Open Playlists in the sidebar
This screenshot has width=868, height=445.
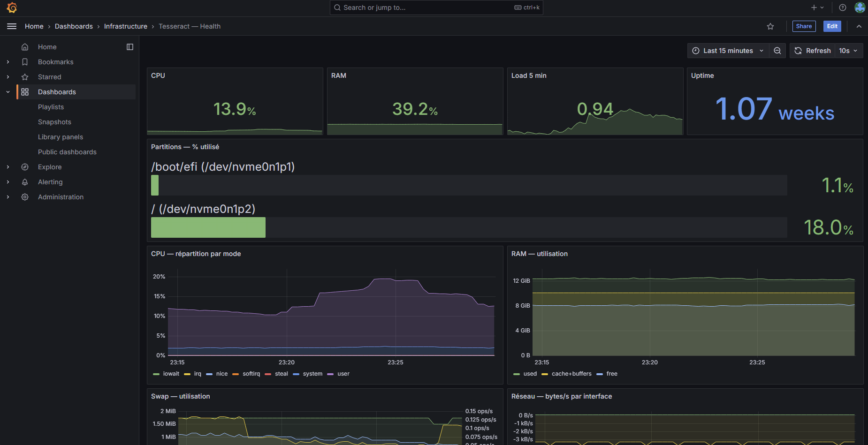[x=51, y=107]
